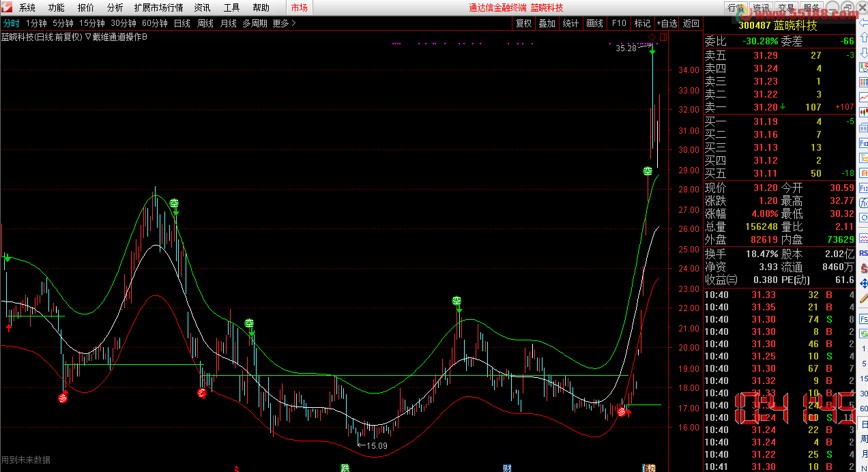Viewport: 868px width, 472px height.
Task: Click the 最低 value 30.32
Action: click(842, 213)
